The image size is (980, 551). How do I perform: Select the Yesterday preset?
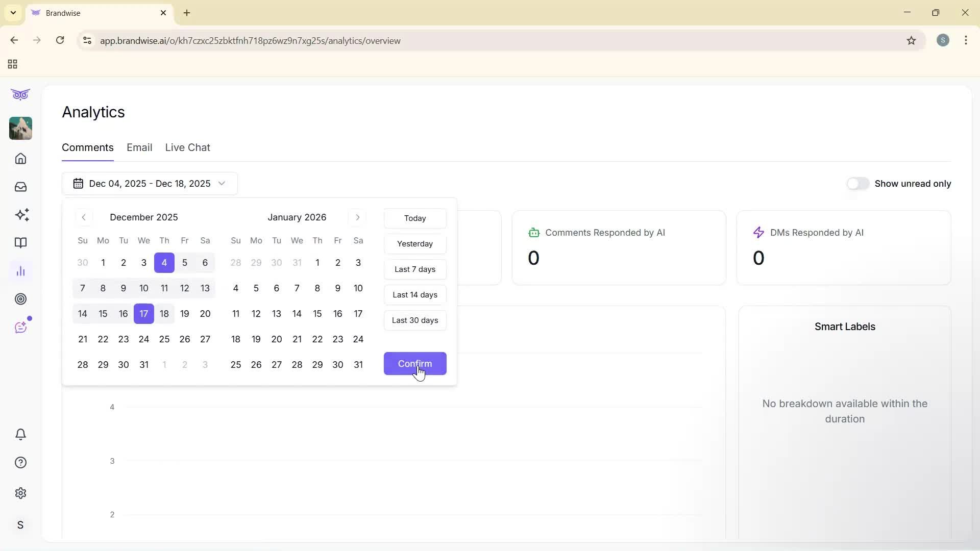point(415,244)
